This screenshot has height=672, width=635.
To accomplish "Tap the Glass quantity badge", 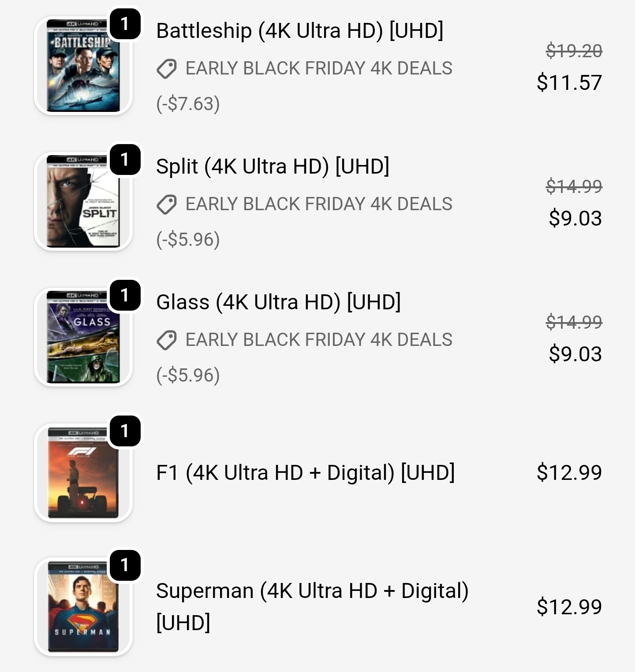I will coord(125,295).
